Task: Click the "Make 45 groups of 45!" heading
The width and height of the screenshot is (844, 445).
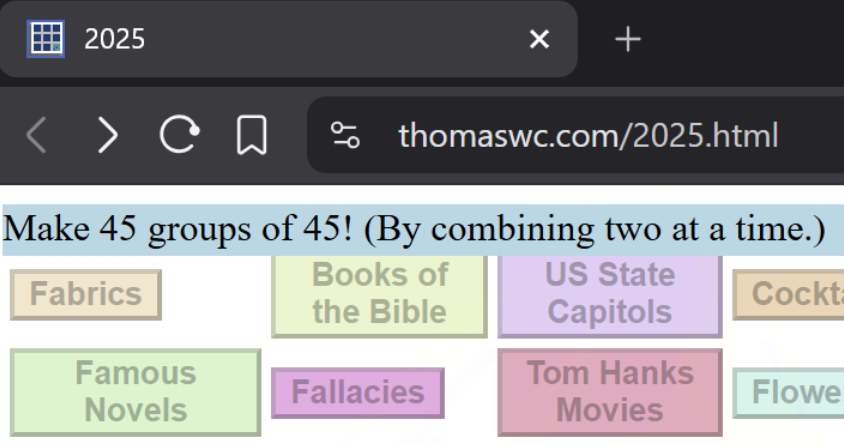Action: [x=414, y=231]
